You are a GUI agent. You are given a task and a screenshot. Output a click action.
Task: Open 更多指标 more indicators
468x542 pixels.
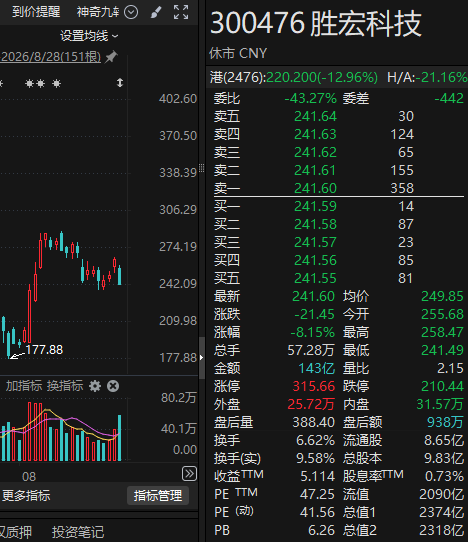pyautogui.click(x=26, y=496)
